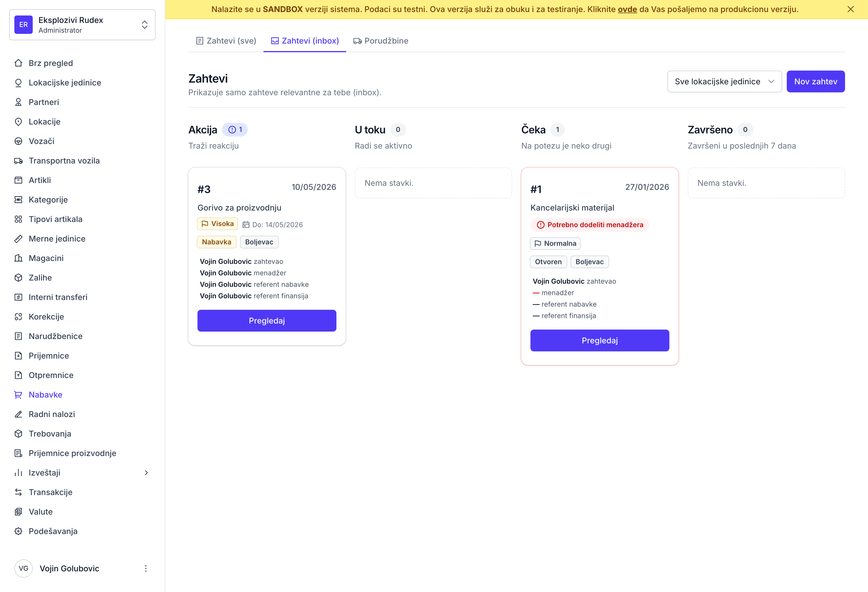Click the Čeka column count badge
Screen dimensions: 868x592
558,130
